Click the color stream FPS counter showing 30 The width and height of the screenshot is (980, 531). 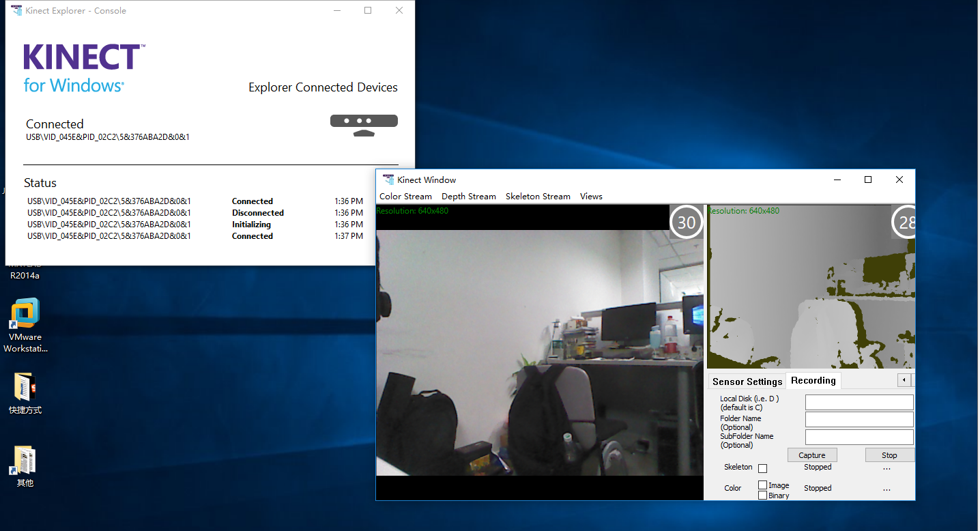click(686, 222)
